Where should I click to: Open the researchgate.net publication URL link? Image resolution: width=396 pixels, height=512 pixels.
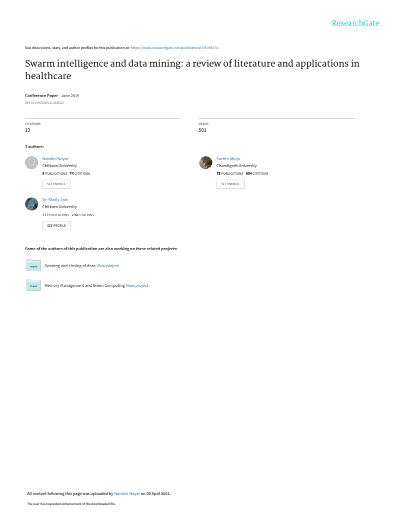[x=174, y=48]
